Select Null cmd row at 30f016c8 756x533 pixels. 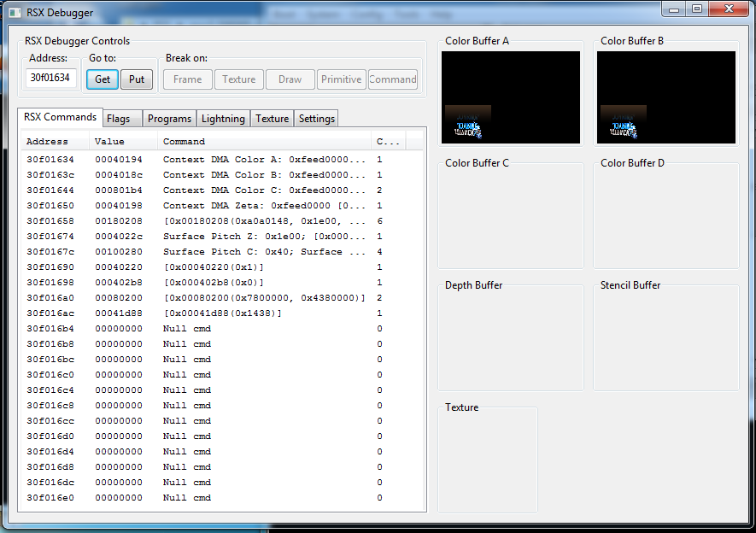coord(222,406)
